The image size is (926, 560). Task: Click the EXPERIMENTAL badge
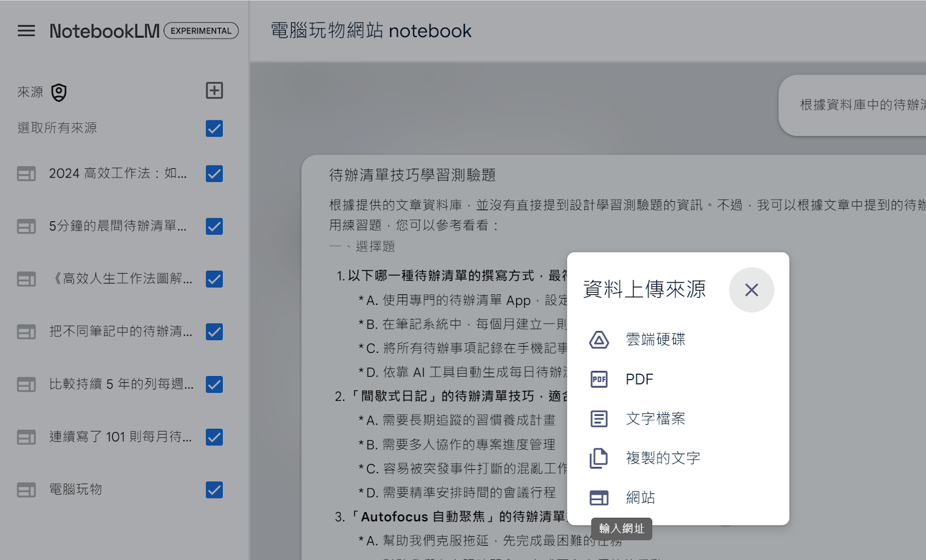pyautogui.click(x=201, y=31)
